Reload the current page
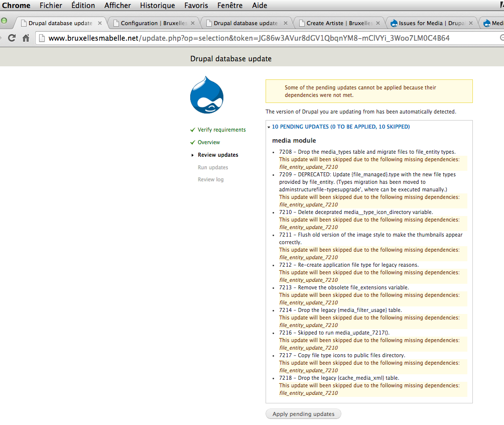The width and height of the screenshot is (504, 425). click(x=12, y=37)
